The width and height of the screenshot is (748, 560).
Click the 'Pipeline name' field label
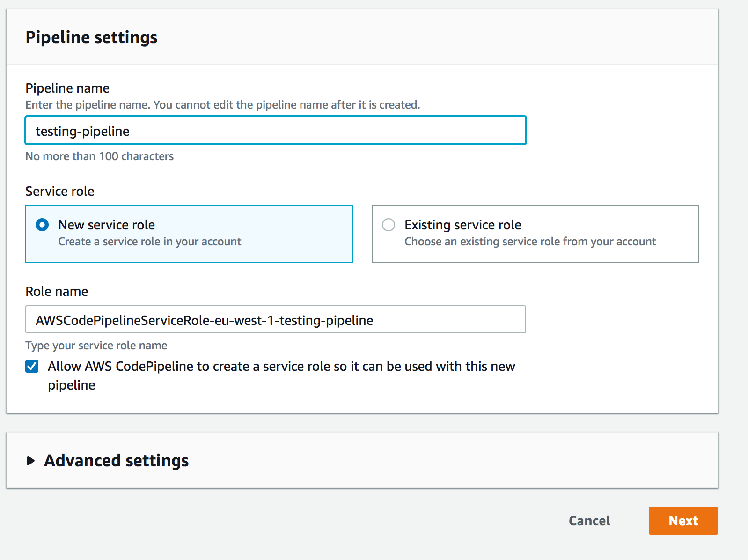67,88
